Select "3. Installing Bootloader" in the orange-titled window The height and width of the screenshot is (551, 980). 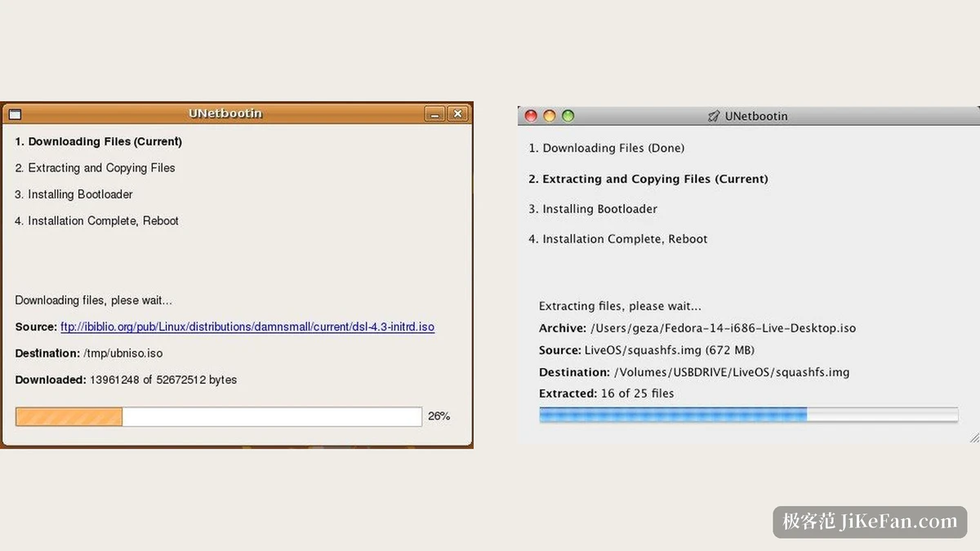point(73,194)
